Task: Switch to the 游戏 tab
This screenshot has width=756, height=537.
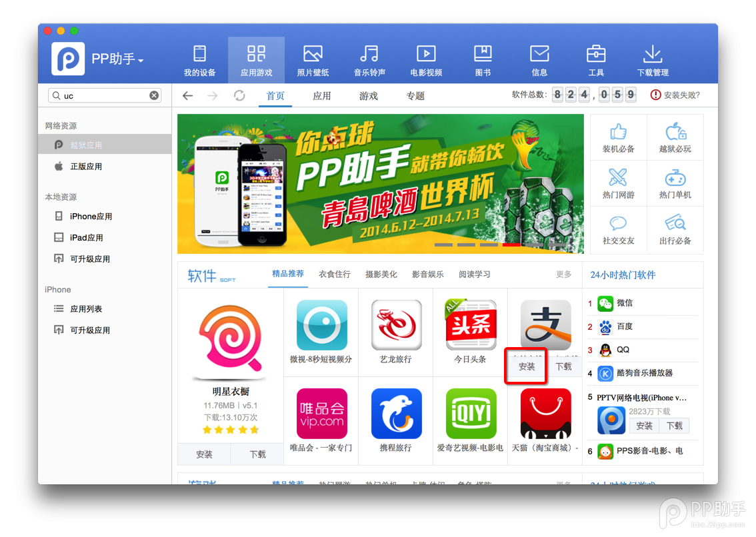Action: coord(368,95)
